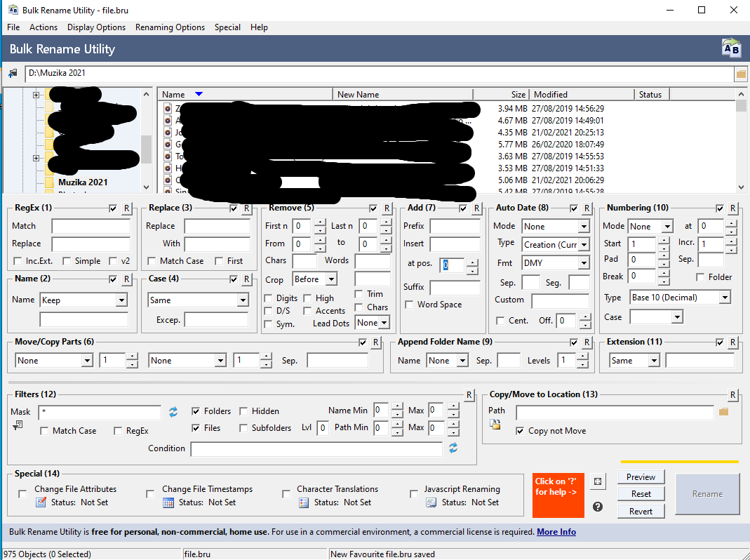Toggle Word Space checkbox in Add

click(409, 305)
